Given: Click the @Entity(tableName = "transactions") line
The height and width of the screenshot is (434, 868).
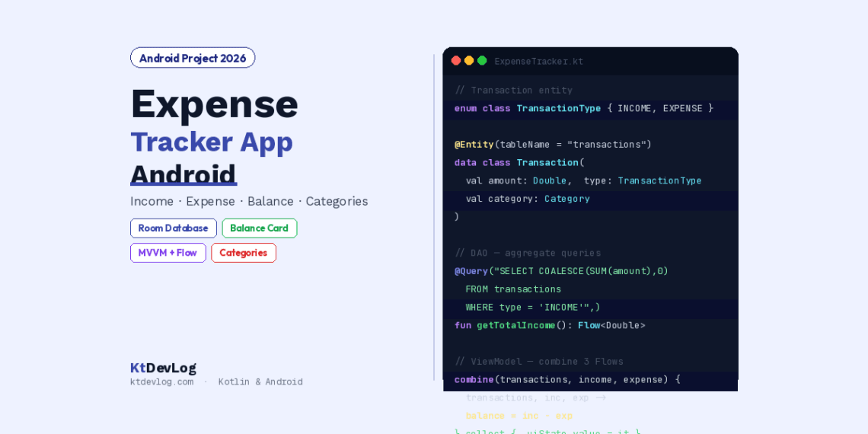Looking at the screenshot, I should 553,145.
